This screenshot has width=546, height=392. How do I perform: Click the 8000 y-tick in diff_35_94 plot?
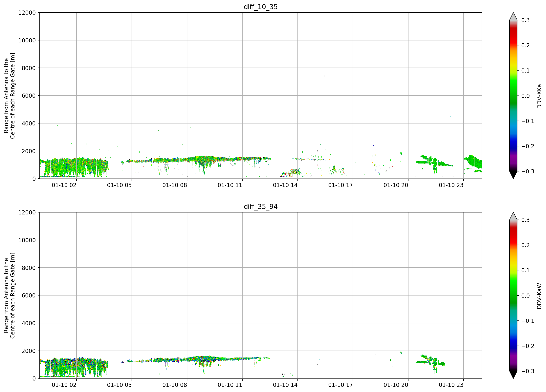(29, 268)
